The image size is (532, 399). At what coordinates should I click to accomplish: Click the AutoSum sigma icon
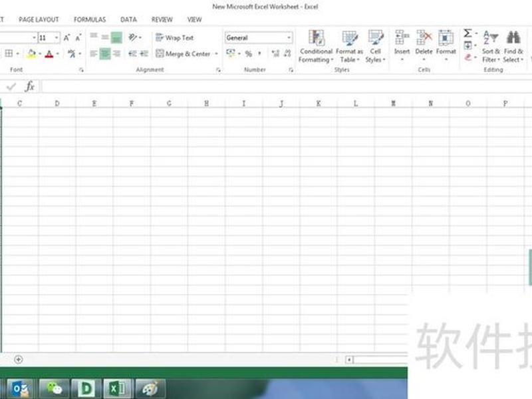point(467,33)
